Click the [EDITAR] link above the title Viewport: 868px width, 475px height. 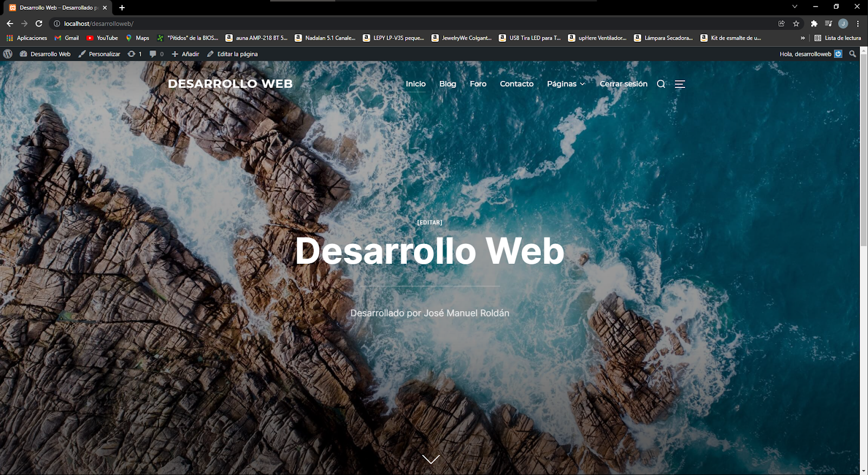[430, 223]
